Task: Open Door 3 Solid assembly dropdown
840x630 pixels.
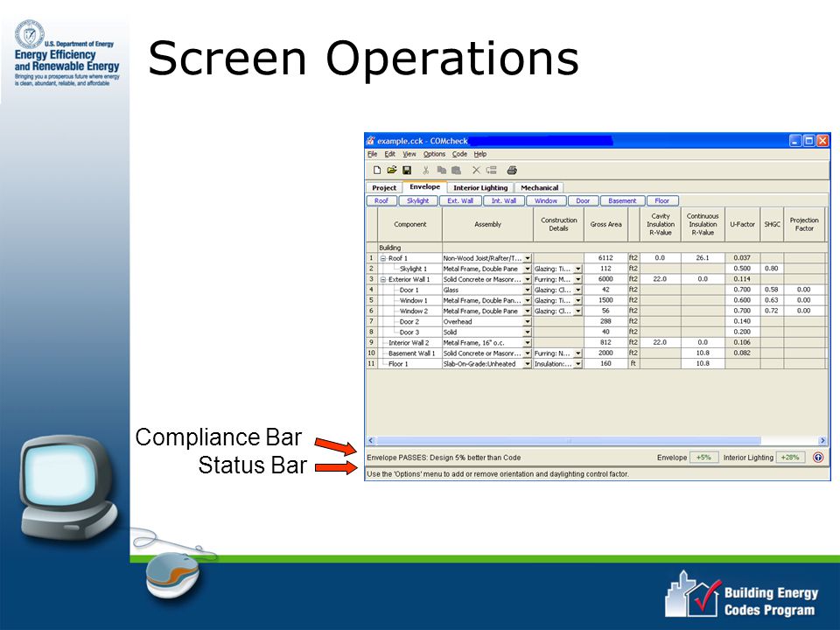Action: coord(528,332)
